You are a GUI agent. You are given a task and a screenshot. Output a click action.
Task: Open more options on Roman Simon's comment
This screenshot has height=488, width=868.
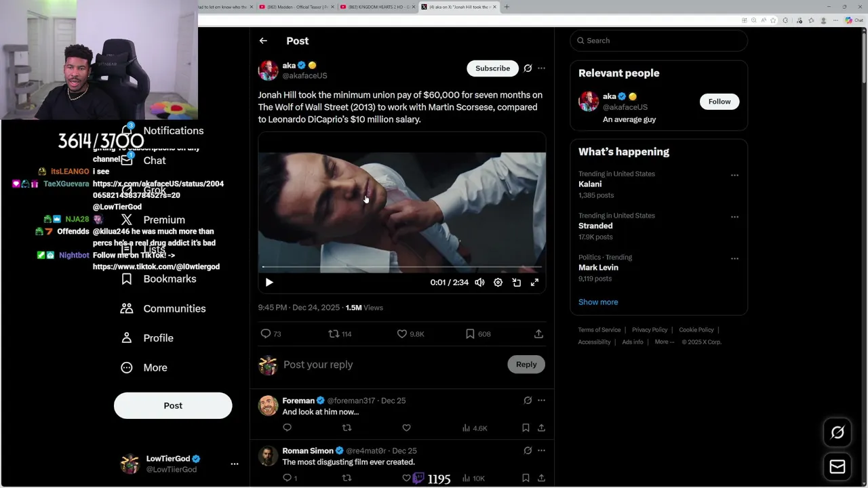click(x=541, y=451)
